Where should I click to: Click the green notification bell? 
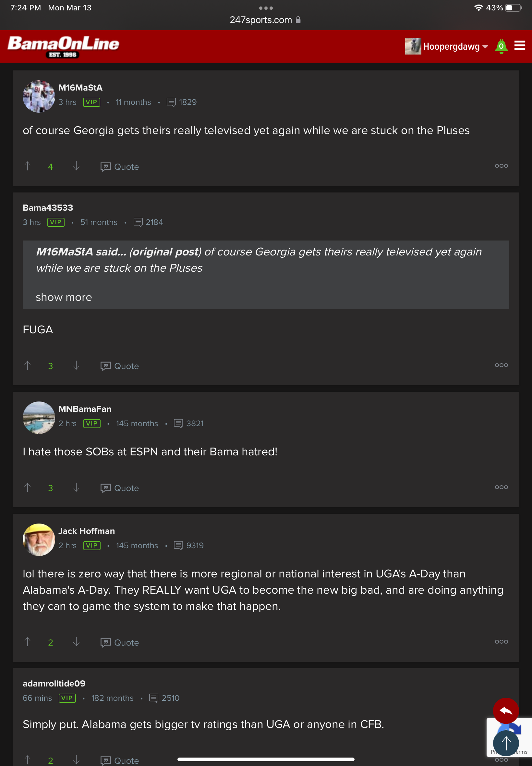501,46
